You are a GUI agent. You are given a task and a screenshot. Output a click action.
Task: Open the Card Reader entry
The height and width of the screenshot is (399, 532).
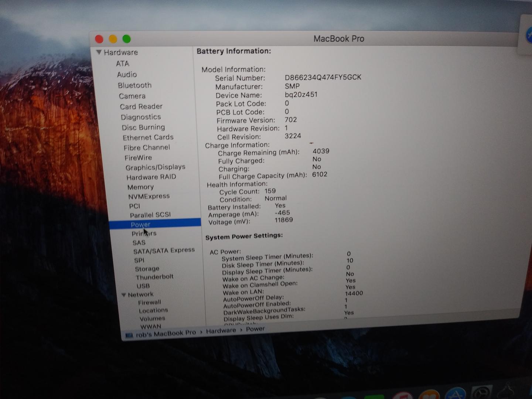coord(141,106)
